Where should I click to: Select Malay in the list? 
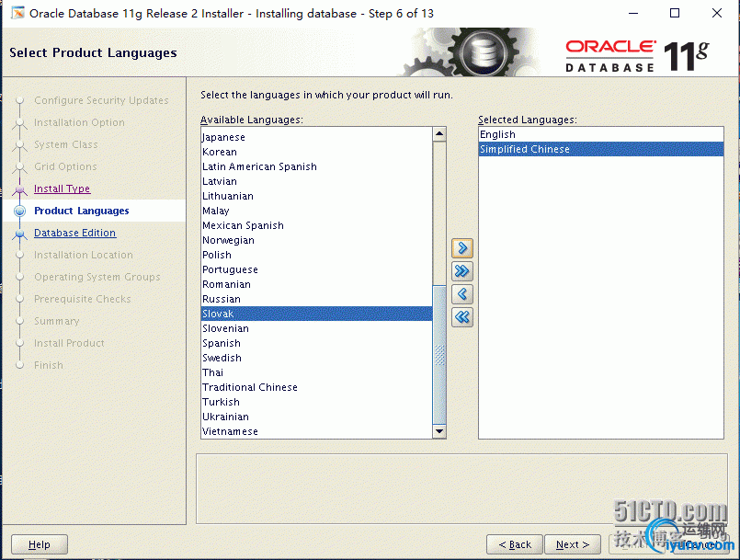pyautogui.click(x=316, y=211)
